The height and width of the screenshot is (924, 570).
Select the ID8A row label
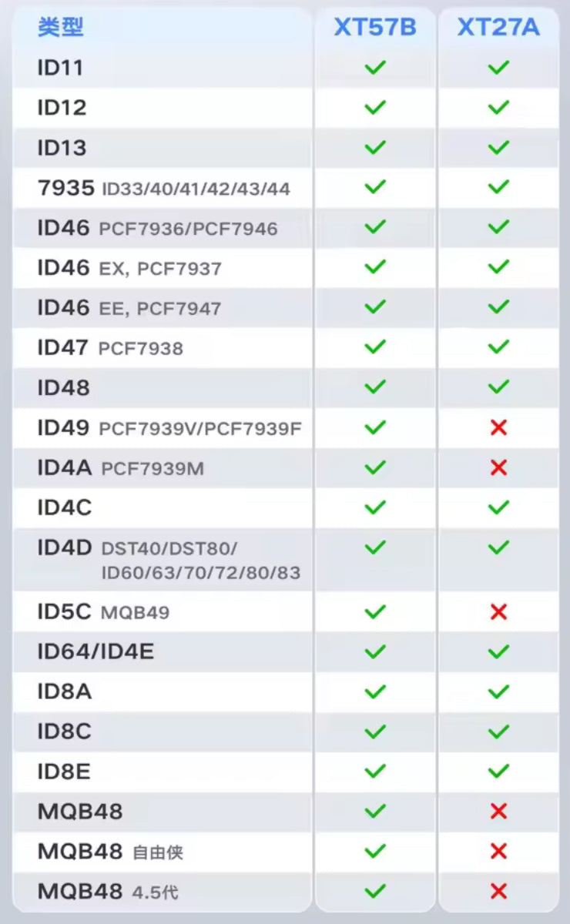point(64,691)
